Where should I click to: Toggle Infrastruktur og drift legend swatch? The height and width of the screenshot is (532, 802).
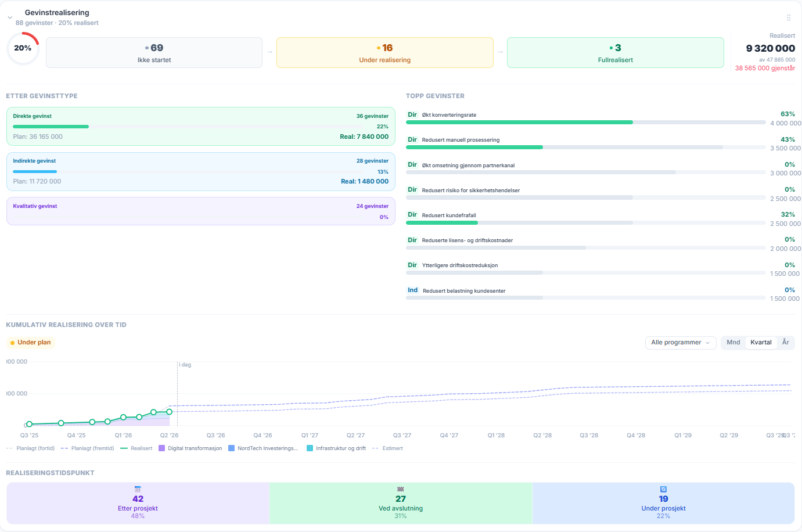coord(310,448)
